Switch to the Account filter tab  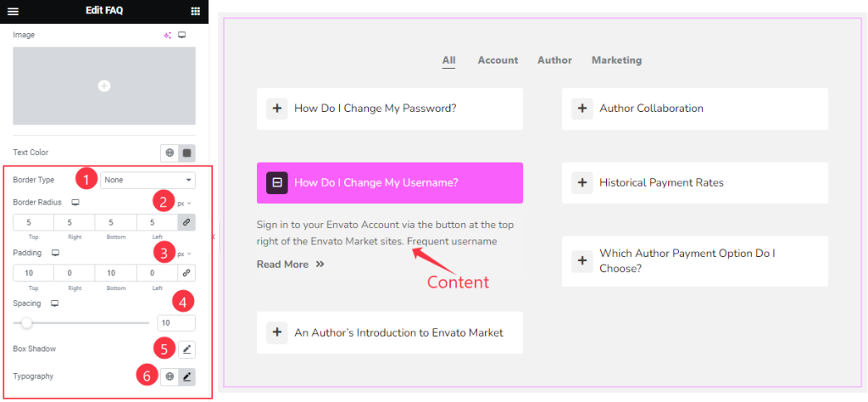(498, 60)
